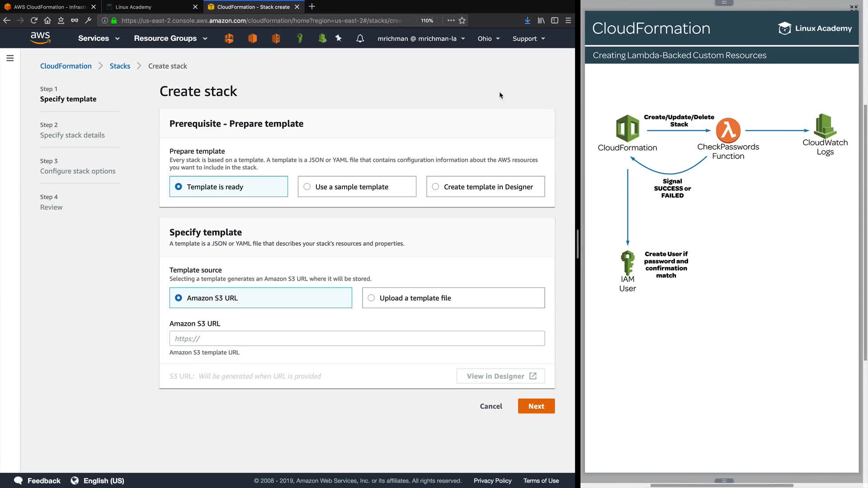Image resolution: width=868 pixels, height=488 pixels.
Task: Click the AWS logo home icon
Action: tap(40, 38)
